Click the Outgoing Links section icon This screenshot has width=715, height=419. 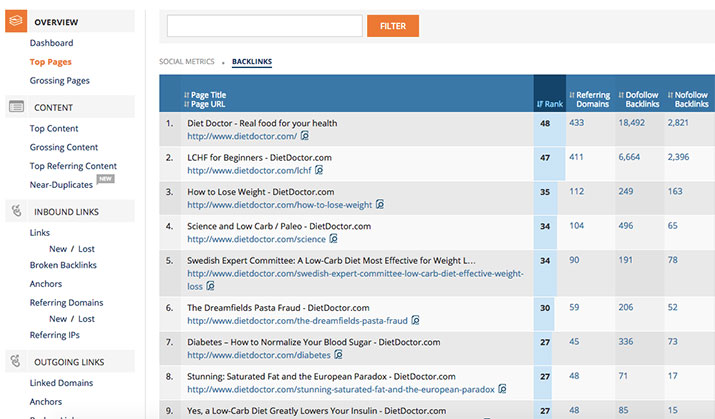(x=16, y=361)
